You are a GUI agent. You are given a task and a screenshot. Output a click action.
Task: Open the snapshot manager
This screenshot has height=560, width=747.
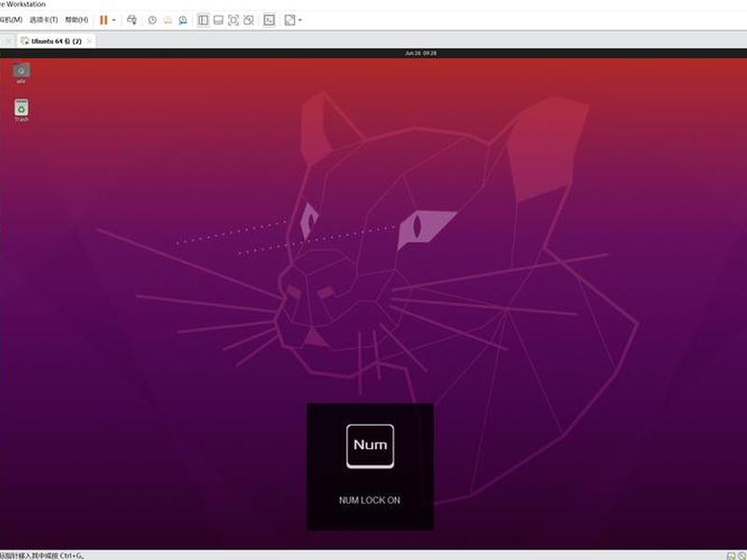coord(182,20)
